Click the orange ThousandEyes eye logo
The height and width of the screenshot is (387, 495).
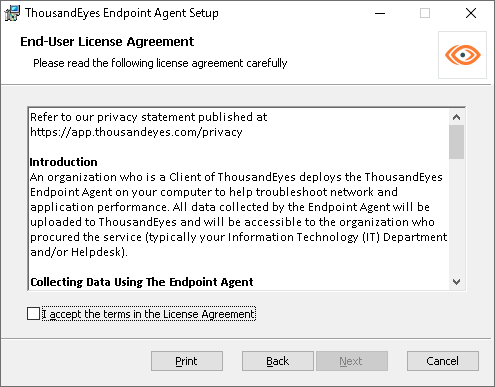click(x=463, y=55)
